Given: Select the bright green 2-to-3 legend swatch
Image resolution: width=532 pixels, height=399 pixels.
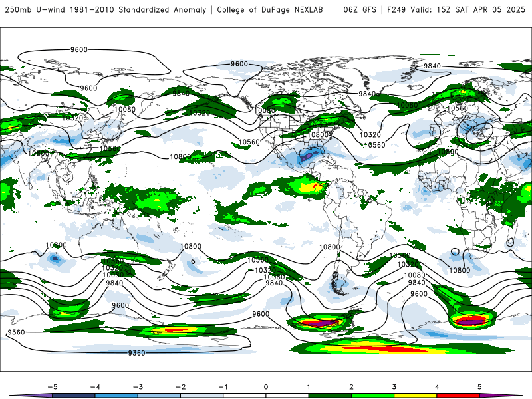Looking at the screenshot, I should (x=372, y=396).
